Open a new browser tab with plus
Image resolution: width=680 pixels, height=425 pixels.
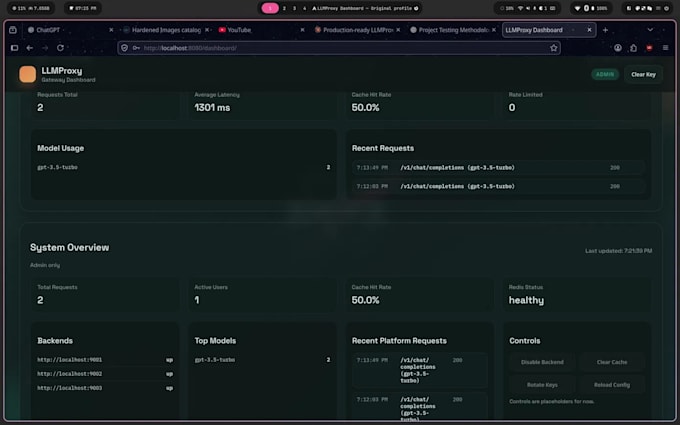(x=605, y=30)
